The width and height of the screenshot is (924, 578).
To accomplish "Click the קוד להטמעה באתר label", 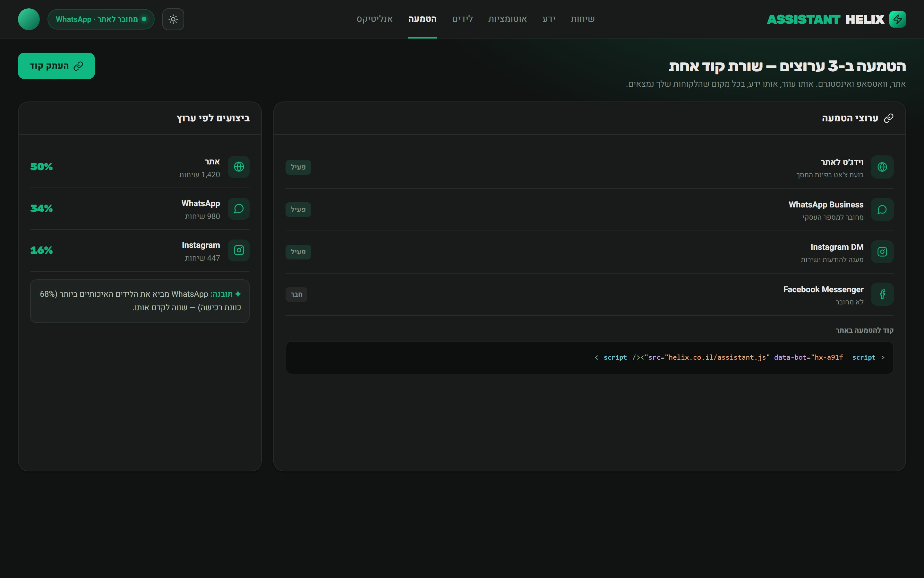I will tap(864, 330).
